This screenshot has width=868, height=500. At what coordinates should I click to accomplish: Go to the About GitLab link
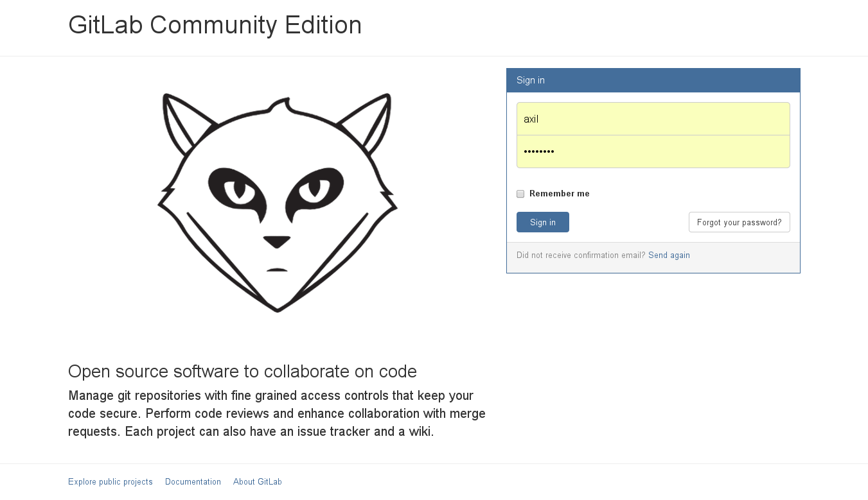[x=257, y=482]
